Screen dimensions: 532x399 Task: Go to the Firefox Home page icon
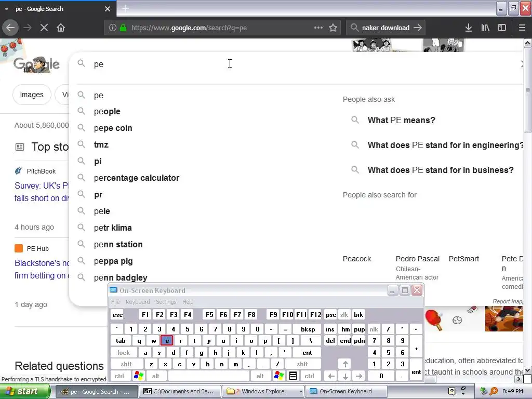pyautogui.click(x=61, y=28)
